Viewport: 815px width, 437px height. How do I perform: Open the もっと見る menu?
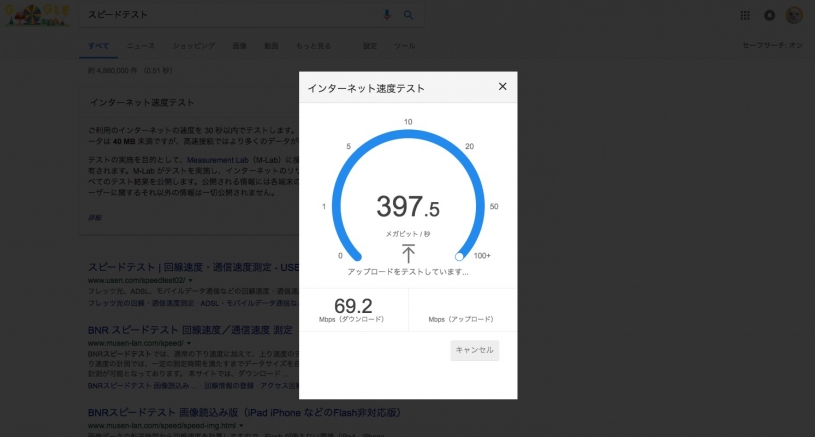(x=313, y=46)
